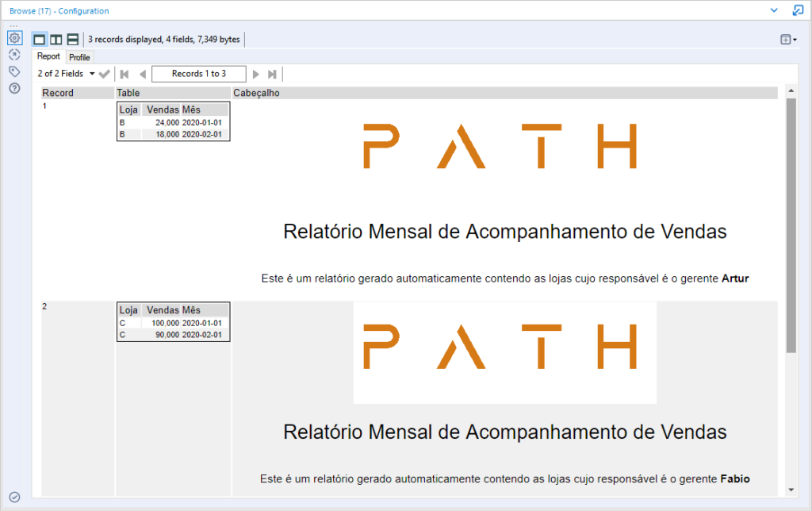Open the Navigation icon in sidebar

pyautogui.click(x=14, y=55)
